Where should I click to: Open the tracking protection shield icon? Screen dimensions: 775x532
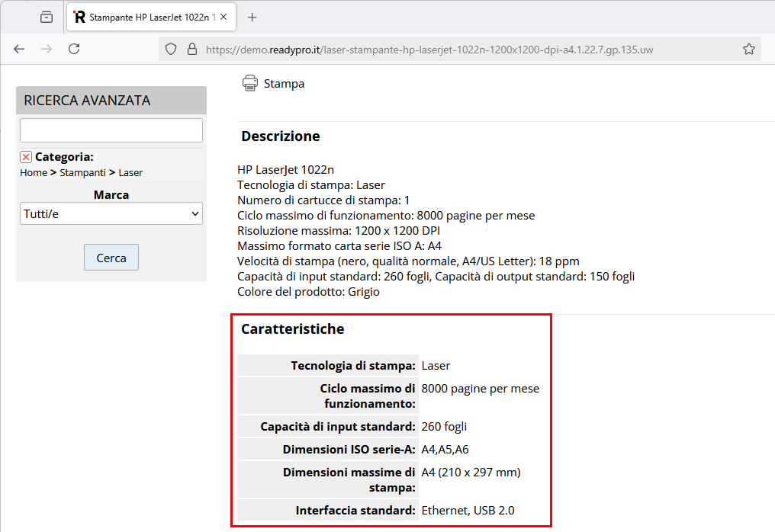(171, 50)
